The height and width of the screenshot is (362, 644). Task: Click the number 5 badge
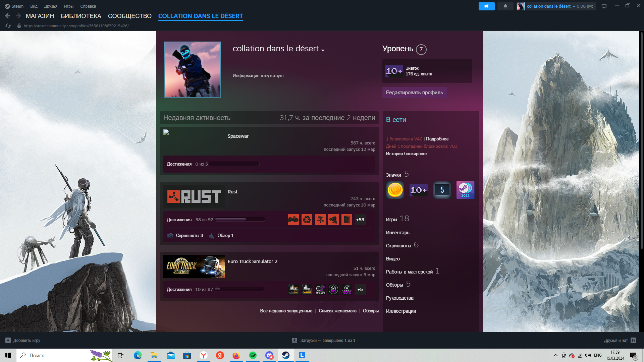(x=442, y=190)
